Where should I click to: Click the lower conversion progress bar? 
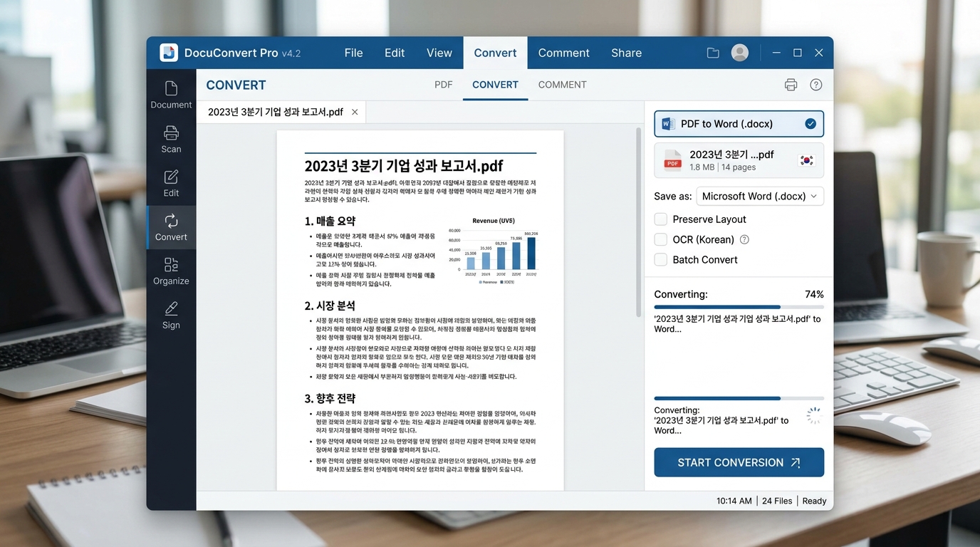click(739, 398)
